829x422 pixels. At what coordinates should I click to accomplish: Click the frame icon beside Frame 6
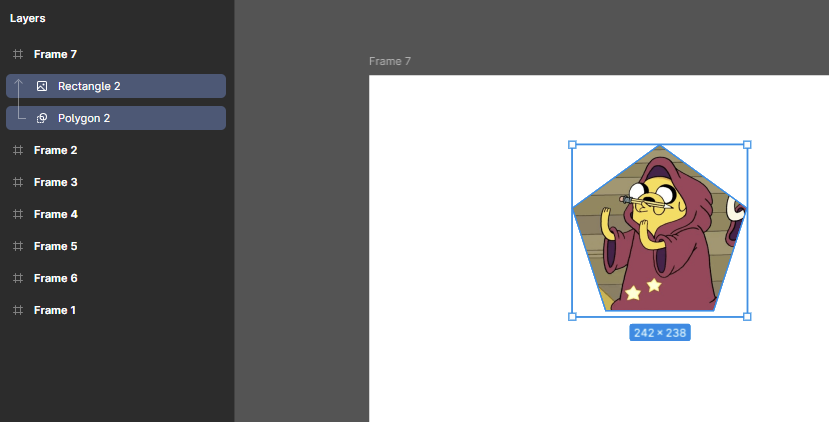[18, 278]
